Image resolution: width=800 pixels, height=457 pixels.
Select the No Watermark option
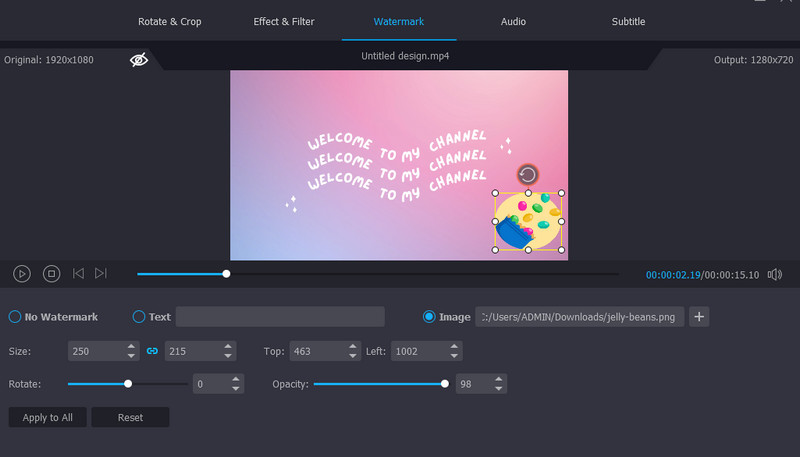pos(15,317)
